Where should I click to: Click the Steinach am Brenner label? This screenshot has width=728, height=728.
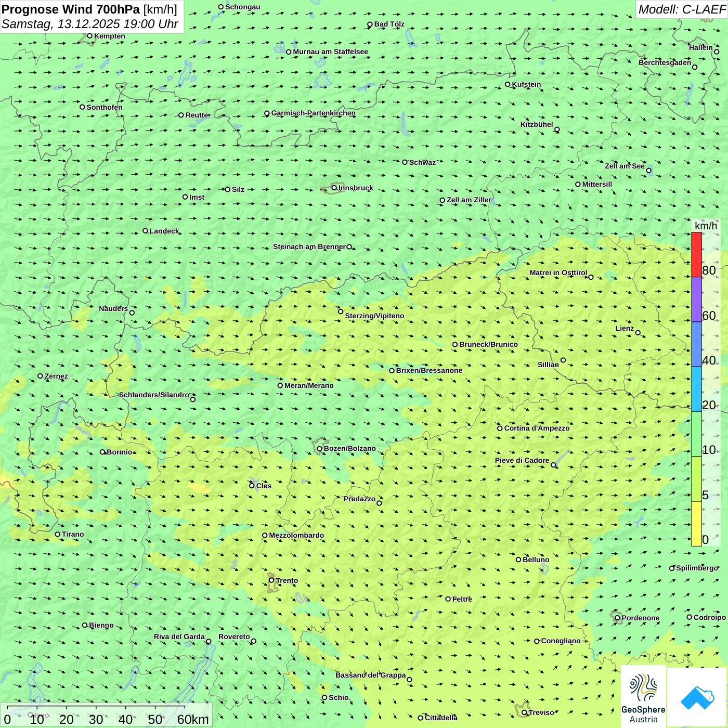309,246
